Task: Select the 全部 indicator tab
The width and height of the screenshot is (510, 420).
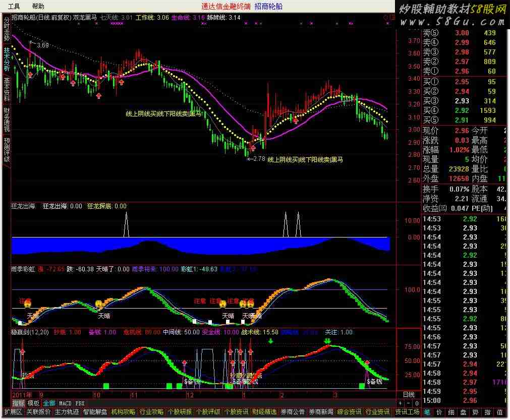Action: tap(49, 403)
